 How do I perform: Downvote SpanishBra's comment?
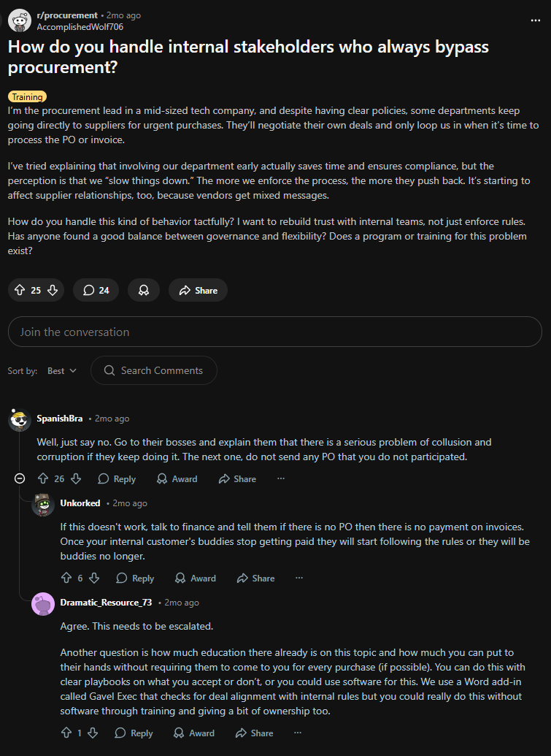(76, 478)
